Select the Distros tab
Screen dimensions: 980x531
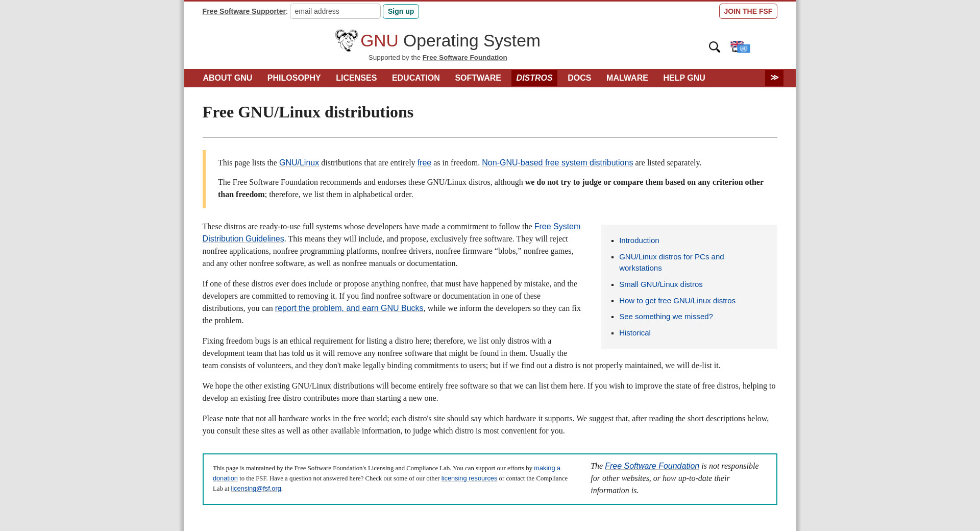click(534, 78)
